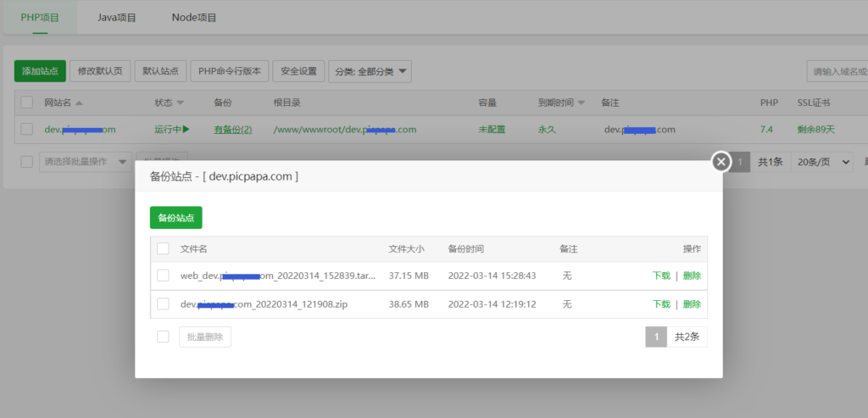The width and height of the screenshot is (868, 418).
Task: Sort by website name arrow icon
Action: tap(79, 103)
